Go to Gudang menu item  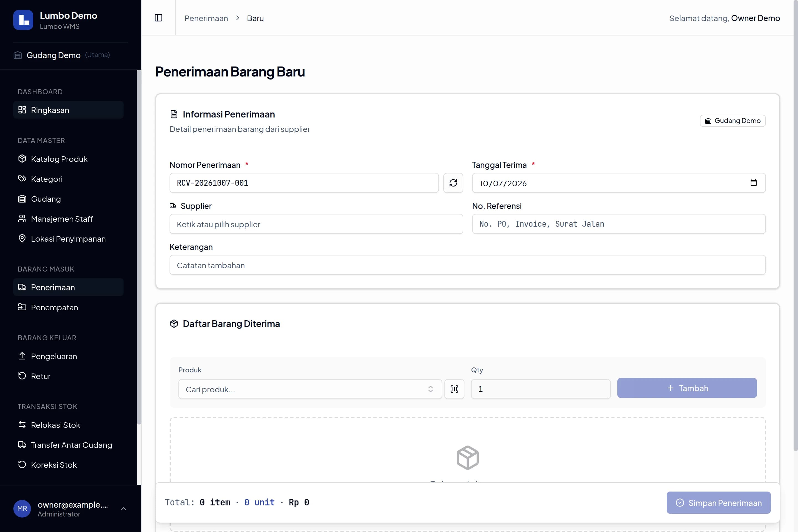pos(68,199)
